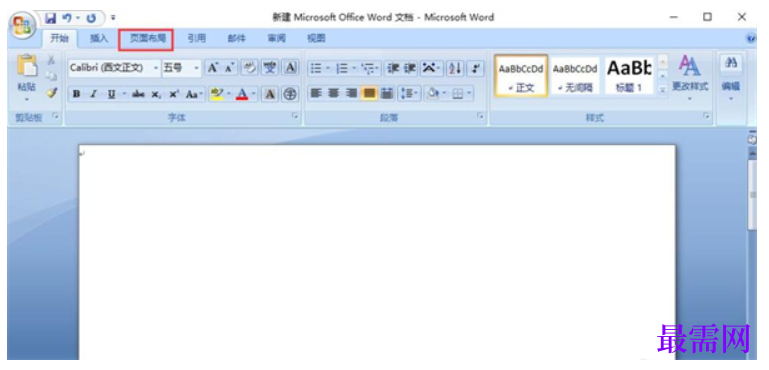This screenshot has height=370, width=769.
Task: Select the Format Painter brush icon
Action: (51, 92)
